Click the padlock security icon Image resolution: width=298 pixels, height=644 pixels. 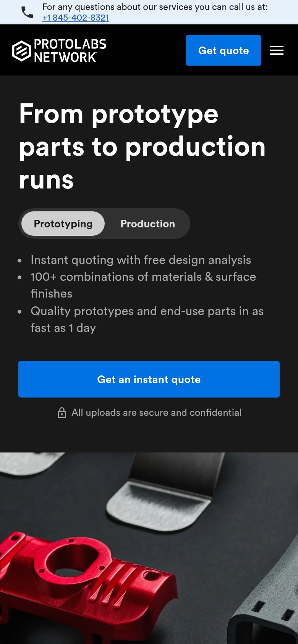(62, 412)
